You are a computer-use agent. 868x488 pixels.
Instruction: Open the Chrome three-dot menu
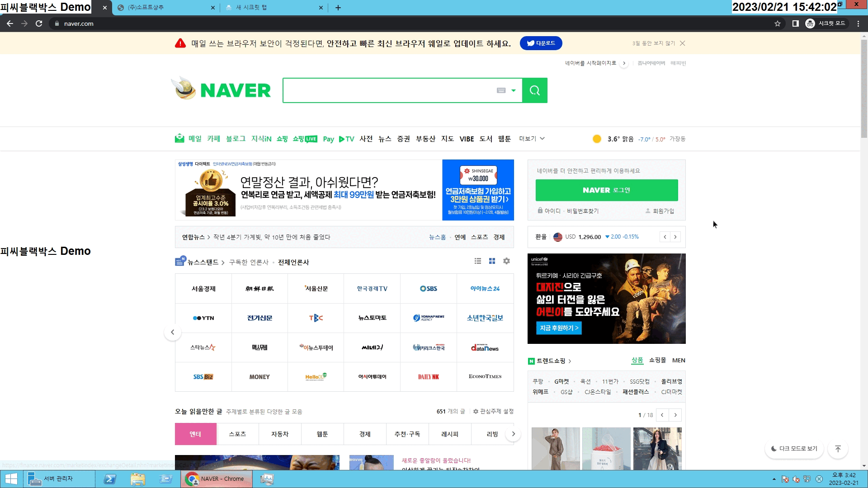point(858,23)
